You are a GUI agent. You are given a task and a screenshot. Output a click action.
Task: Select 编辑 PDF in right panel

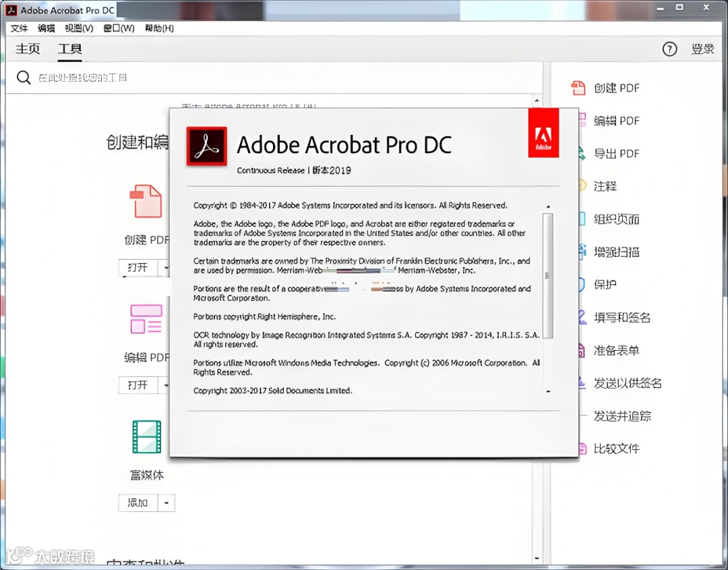coord(617,121)
